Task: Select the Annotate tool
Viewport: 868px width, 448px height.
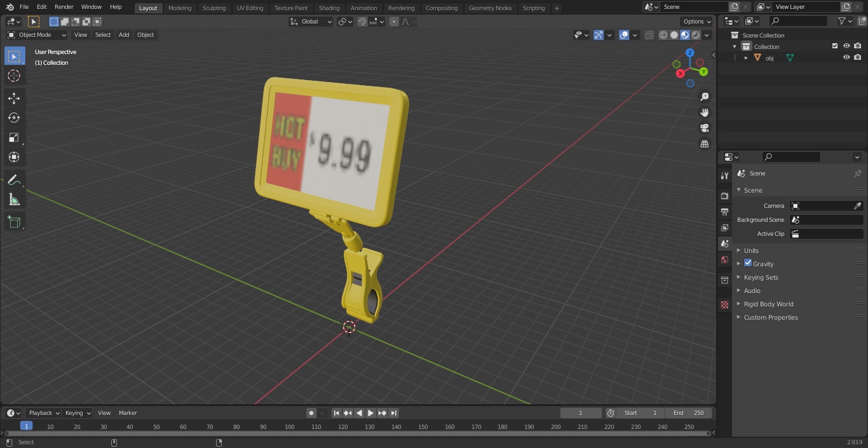Action: tap(14, 179)
